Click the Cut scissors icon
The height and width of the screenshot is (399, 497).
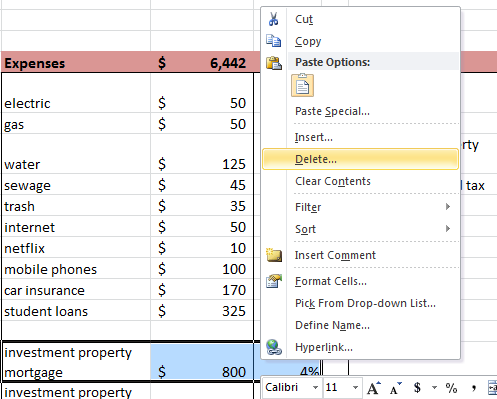point(273,19)
